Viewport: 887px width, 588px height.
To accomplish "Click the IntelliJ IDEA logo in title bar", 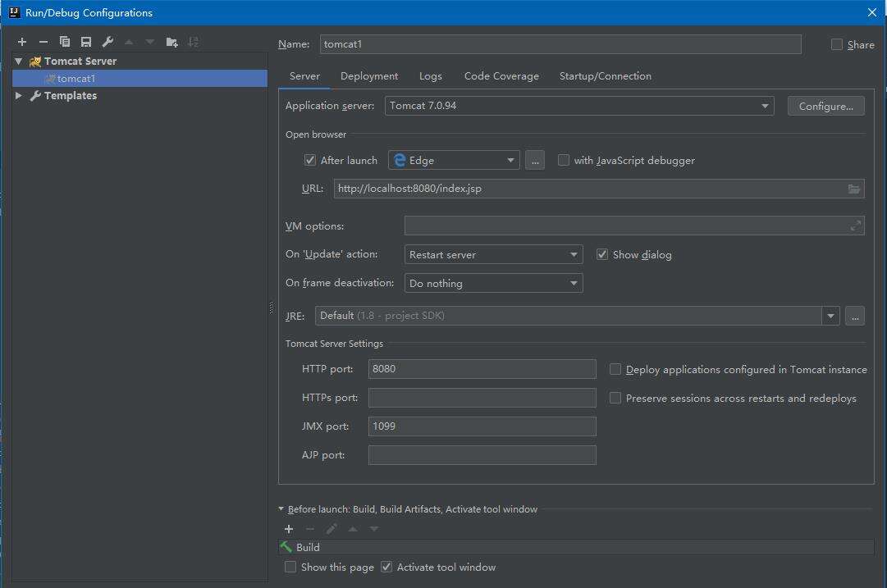I will [x=15, y=12].
